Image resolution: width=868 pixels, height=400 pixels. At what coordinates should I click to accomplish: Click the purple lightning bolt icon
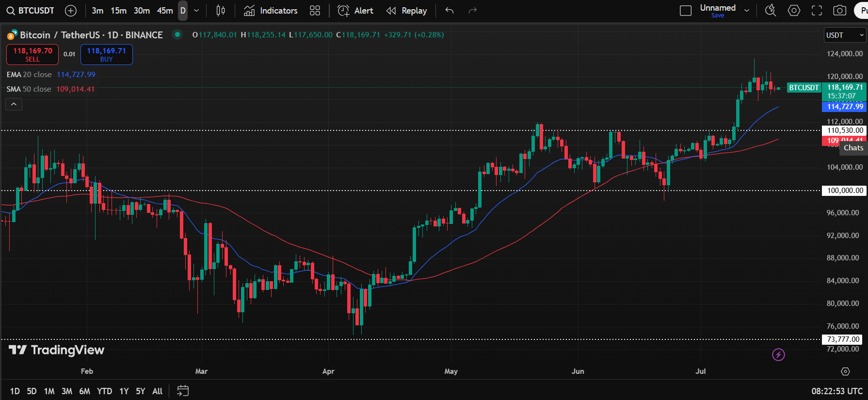point(778,355)
